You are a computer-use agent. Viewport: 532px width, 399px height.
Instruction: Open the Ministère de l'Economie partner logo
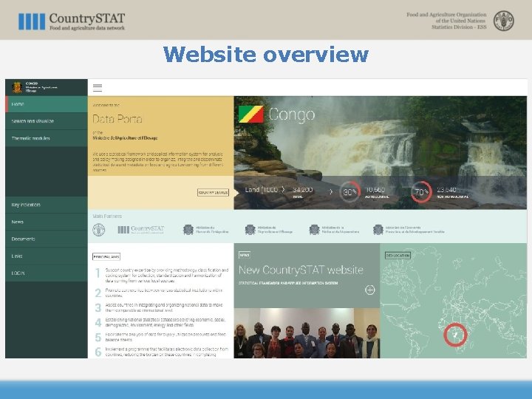pos(409,230)
